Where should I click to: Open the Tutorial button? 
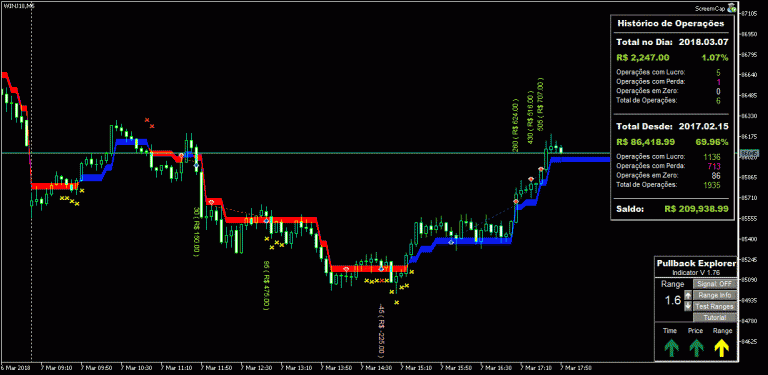(715, 318)
